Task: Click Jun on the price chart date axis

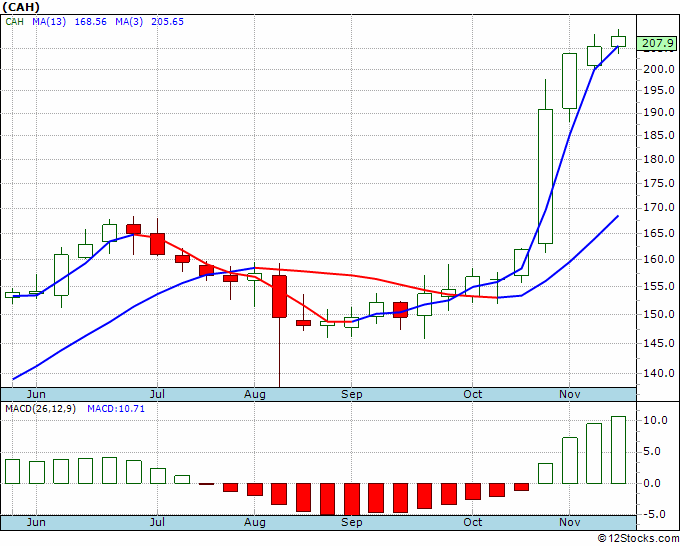Action: click(x=36, y=394)
